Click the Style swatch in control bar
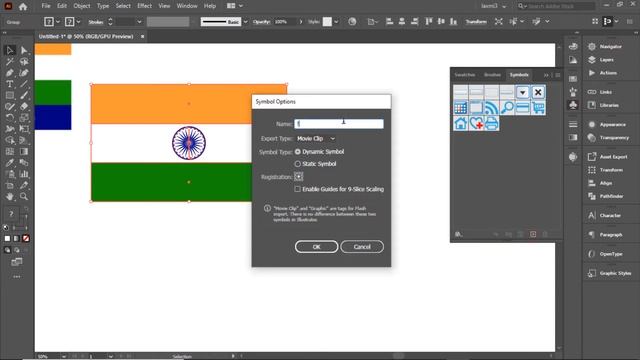640x360 pixels. click(327, 22)
